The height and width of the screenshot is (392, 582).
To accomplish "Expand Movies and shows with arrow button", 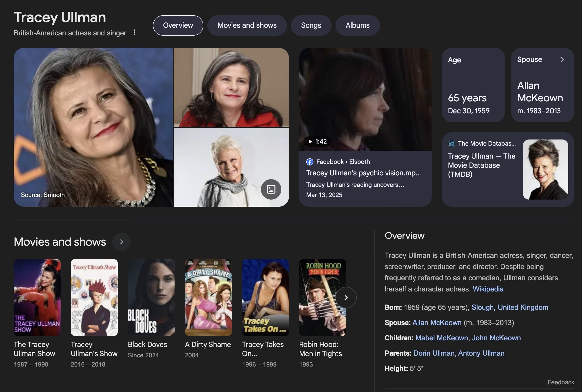I will coord(122,242).
